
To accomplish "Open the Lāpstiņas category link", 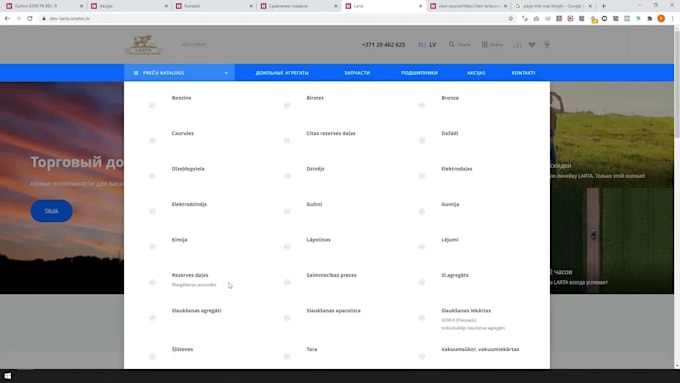I will point(318,239).
